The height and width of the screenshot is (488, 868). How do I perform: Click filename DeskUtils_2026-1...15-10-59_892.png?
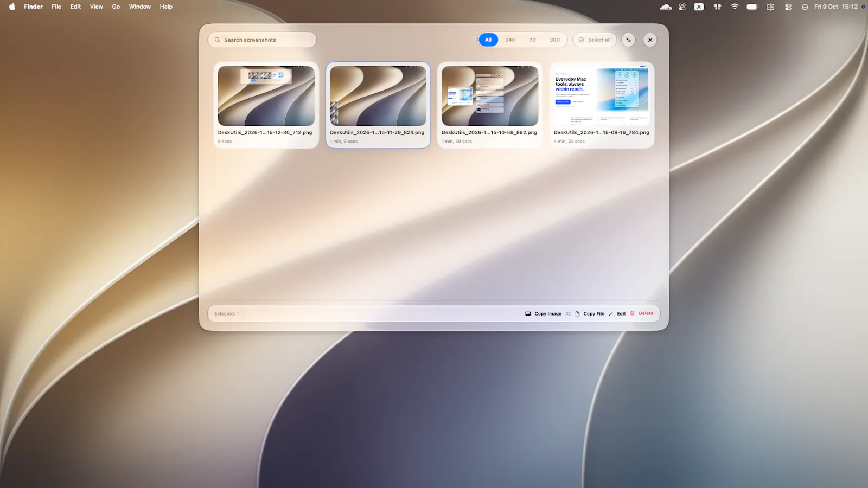click(489, 132)
